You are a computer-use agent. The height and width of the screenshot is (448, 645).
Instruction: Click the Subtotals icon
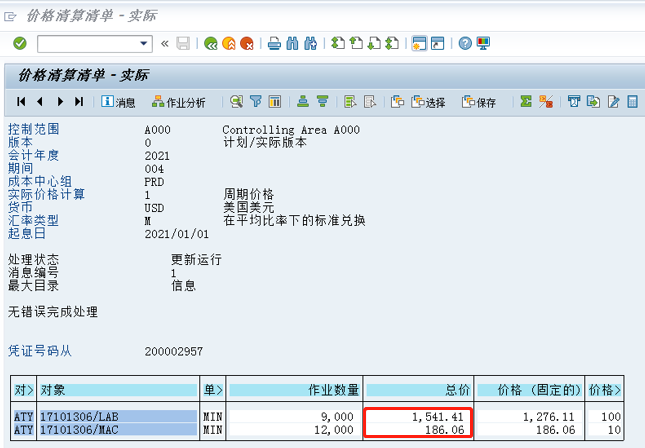pos(546,102)
